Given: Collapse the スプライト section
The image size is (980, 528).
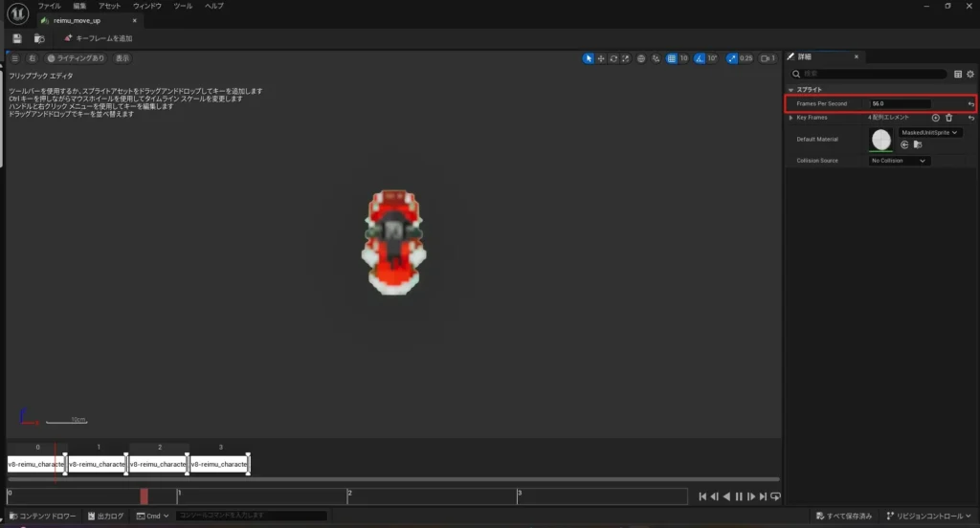Looking at the screenshot, I should click(791, 90).
